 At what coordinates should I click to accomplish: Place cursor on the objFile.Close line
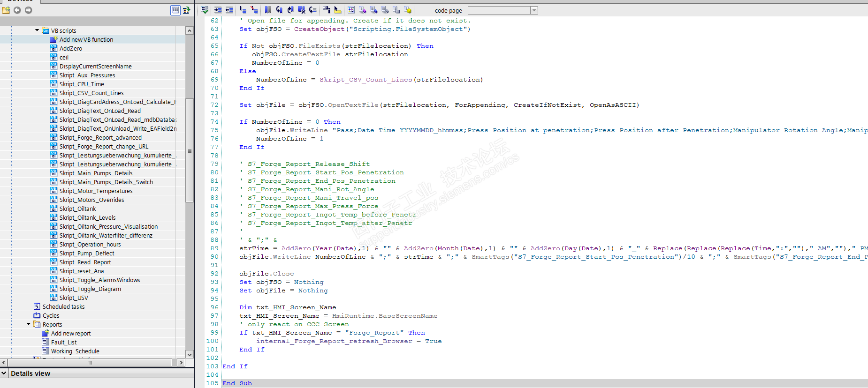266,274
